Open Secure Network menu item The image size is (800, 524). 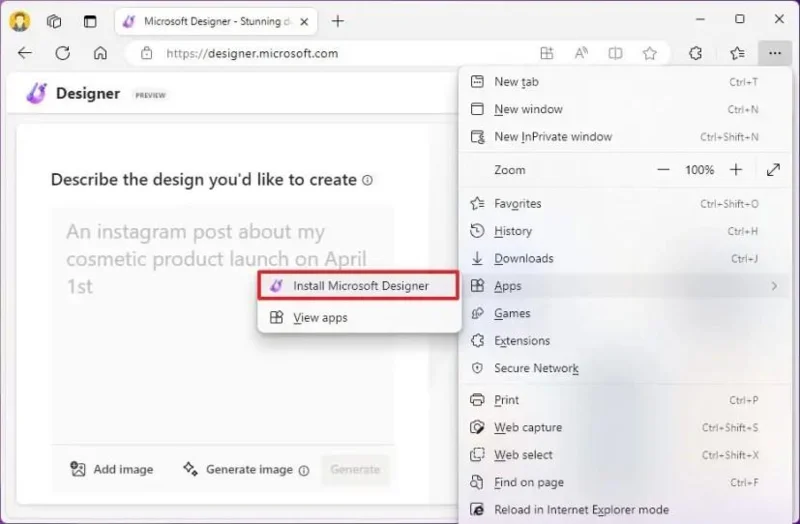[x=625, y=368]
